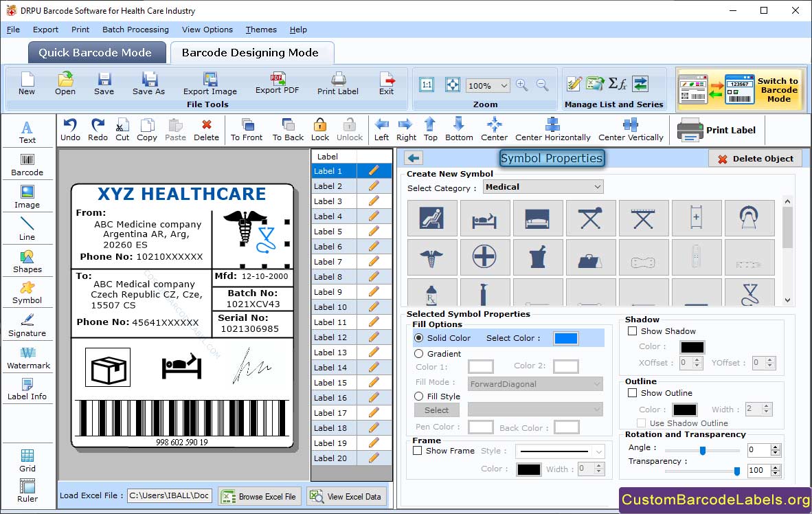Select the Solid Color radio button
This screenshot has height=514, width=812.
tap(419, 338)
